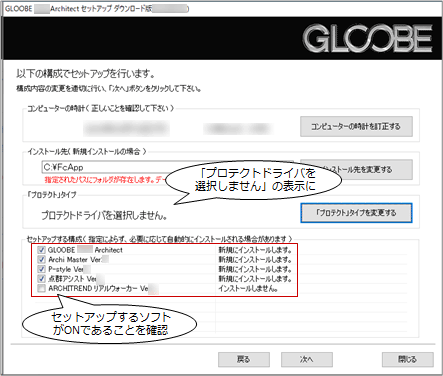The width and height of the screenshot is (443, 376).
Task: Click the C:¥FcApp install path field
Action: (167, 167)
